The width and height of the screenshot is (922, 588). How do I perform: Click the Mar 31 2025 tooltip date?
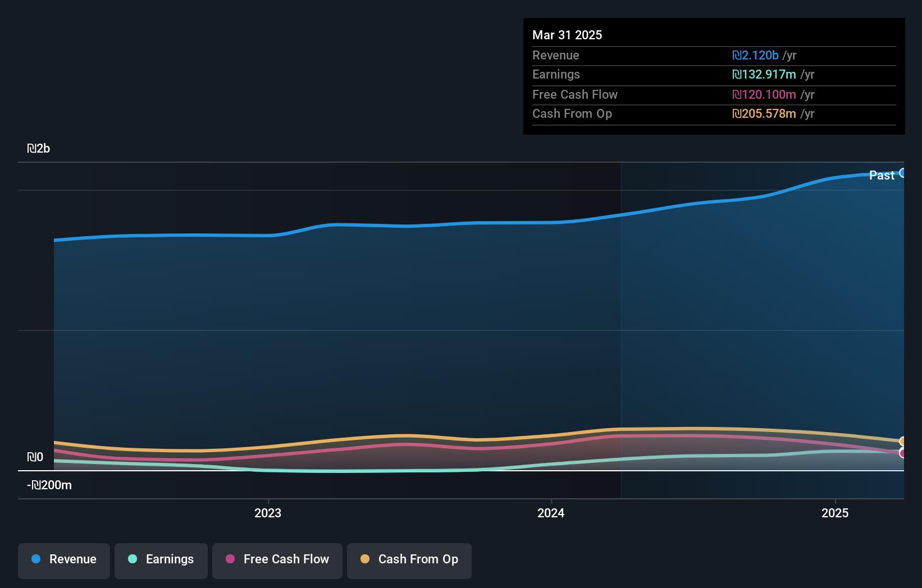point(567,35)
